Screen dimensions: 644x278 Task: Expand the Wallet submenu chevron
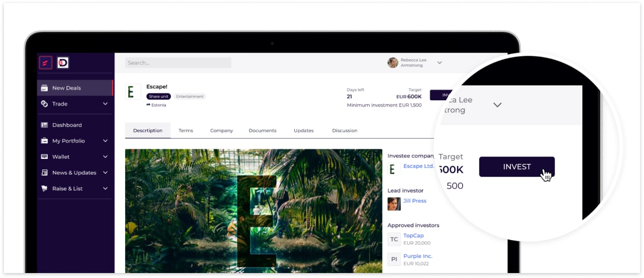pyautogui.click(x=105, y=157)
